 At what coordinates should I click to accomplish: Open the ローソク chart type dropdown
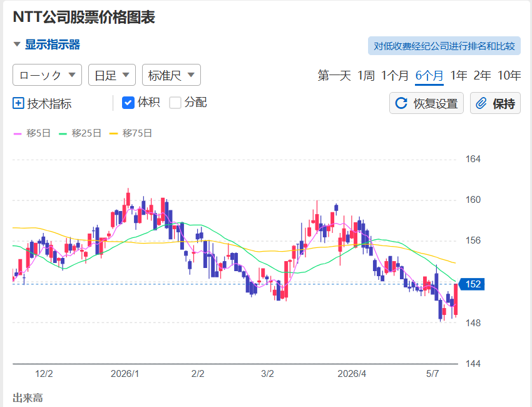47,75
